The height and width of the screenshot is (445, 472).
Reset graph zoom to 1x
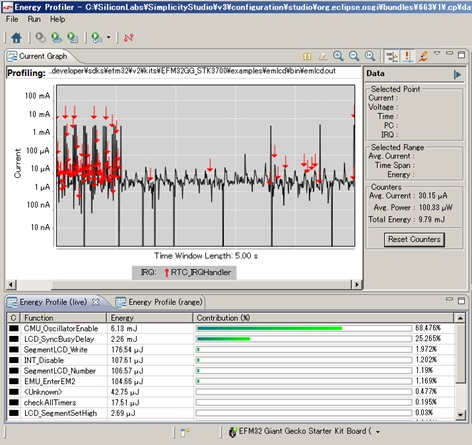click(x=370, y=56)
